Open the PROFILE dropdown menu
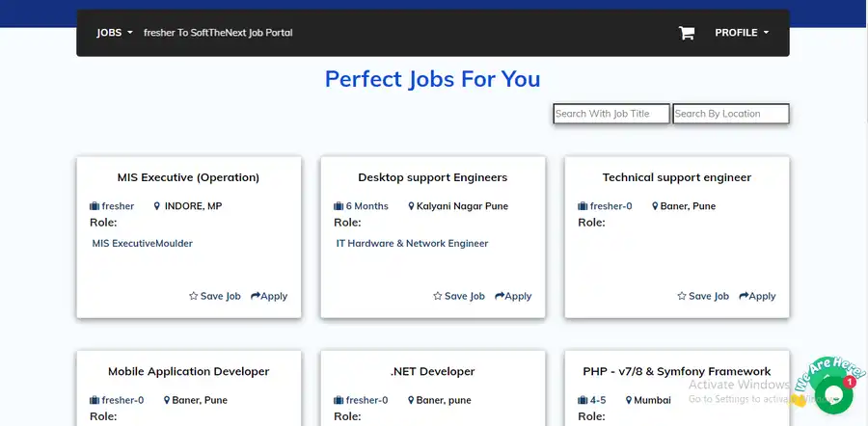Screen dimensions: 868x426 [741, 33]
